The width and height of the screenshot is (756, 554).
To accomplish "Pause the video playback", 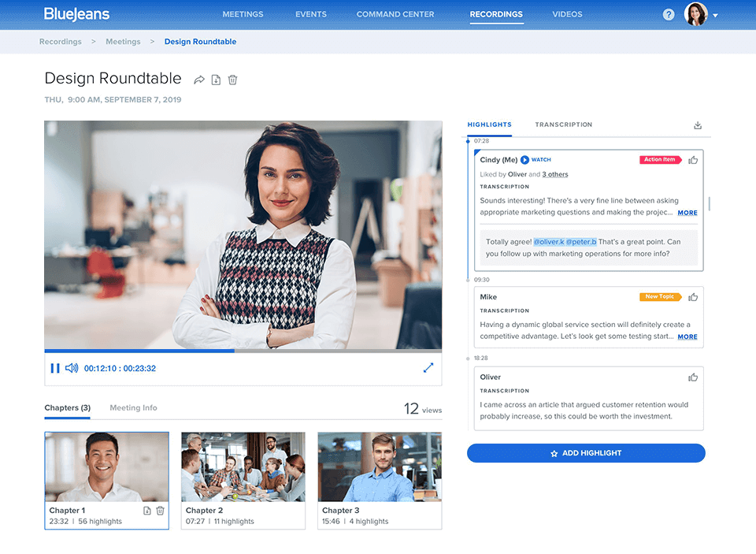I will [55, 368].
